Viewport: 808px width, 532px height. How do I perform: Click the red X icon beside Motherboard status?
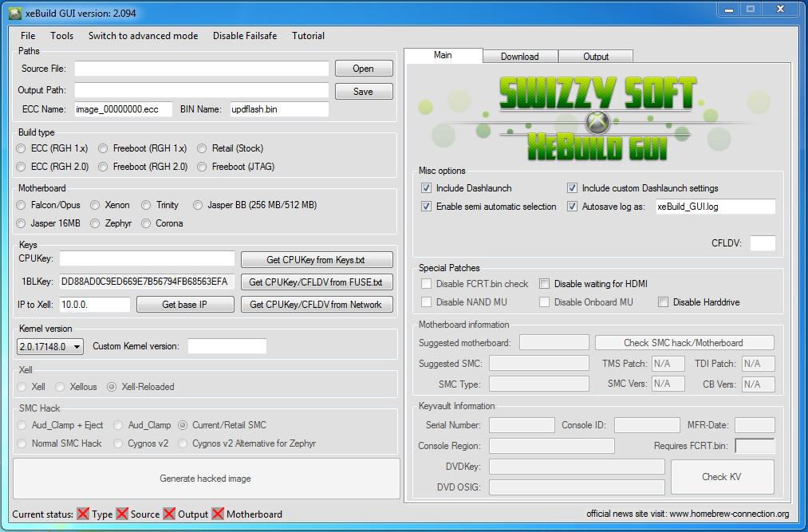coord(219,514)
